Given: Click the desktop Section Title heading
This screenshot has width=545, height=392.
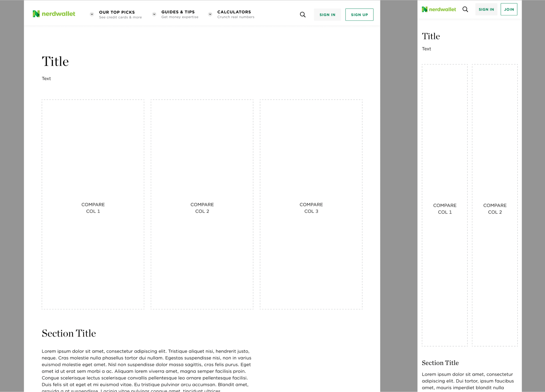Looking at the screenshot, I should coord(69,333).
